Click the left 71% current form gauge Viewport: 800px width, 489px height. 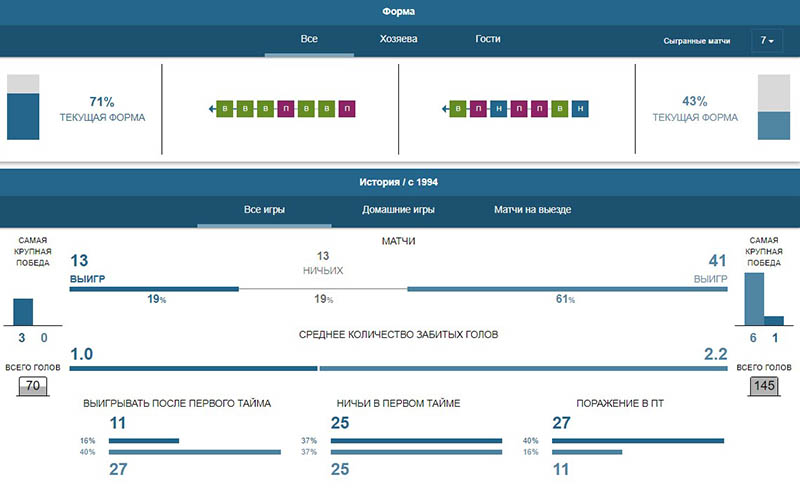point(23,108)
